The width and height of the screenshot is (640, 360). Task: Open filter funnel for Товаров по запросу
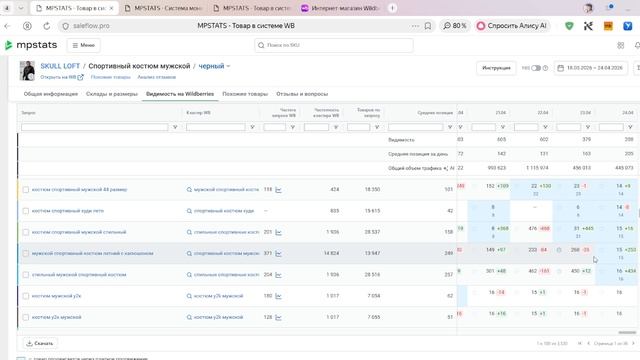(x=377, y=127)
